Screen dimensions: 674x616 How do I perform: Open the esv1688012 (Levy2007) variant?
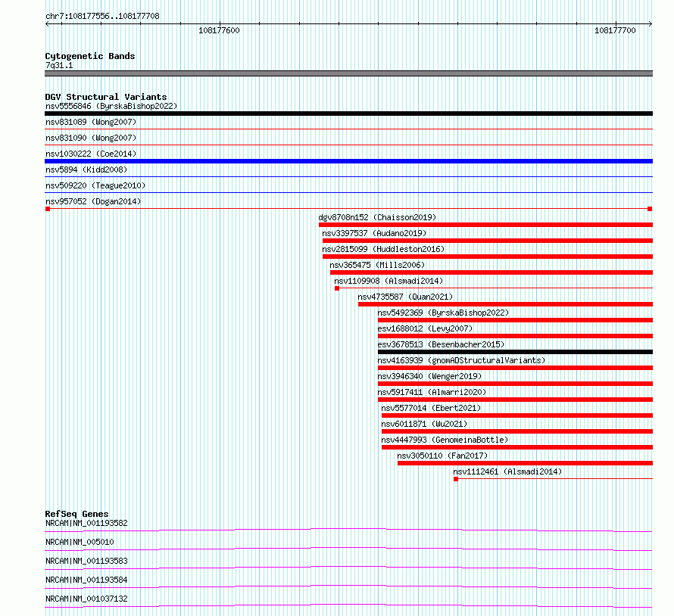click(425, 328)
